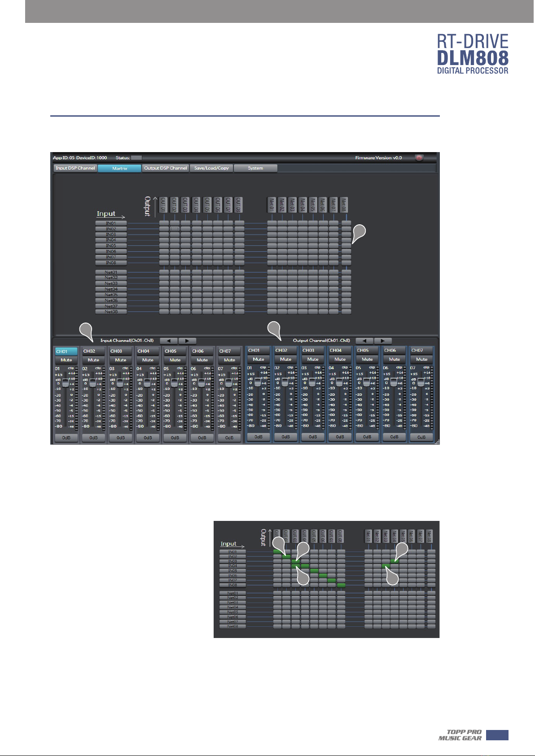Select the IN08 row label in upper matrix
535x756 pixels.
click(111, 263)
